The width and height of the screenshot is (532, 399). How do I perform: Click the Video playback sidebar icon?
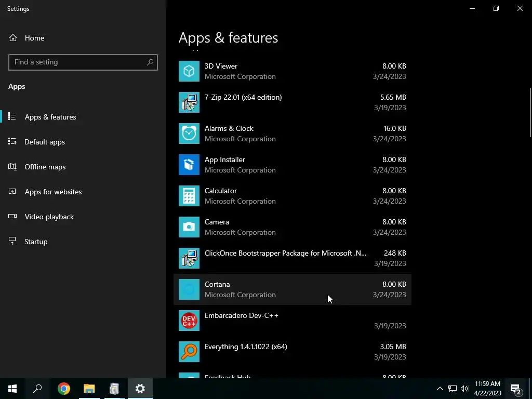[x=12, y=217]
